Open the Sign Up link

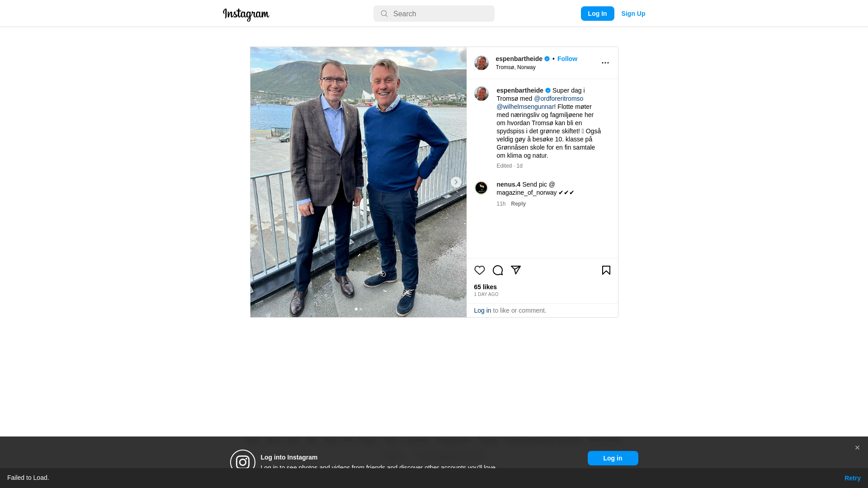(633, 14)
